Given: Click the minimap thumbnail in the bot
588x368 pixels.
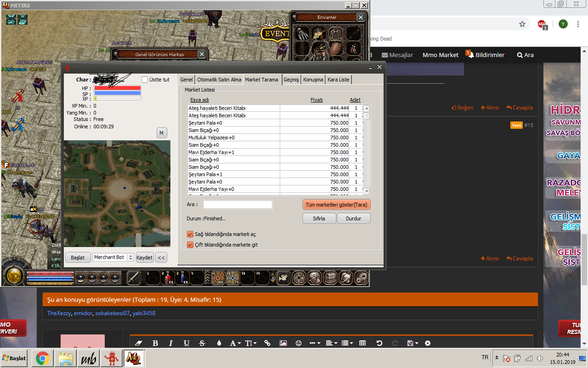Looking at the screenshot, I should (x=117, y=194).
